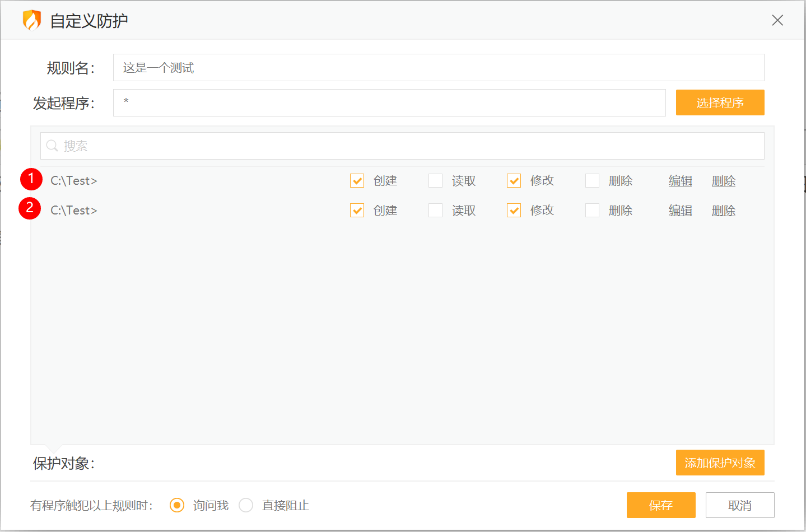Click the 选择程序 button
The height and width of the screenshot is (532, 806).
point(720,102)
